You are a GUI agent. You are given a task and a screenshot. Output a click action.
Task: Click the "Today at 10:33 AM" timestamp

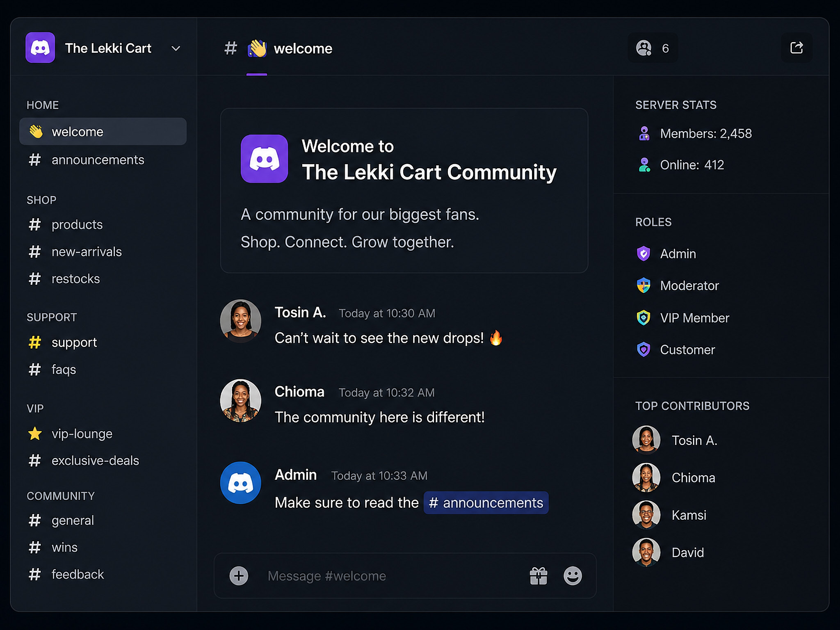[379, 476]
